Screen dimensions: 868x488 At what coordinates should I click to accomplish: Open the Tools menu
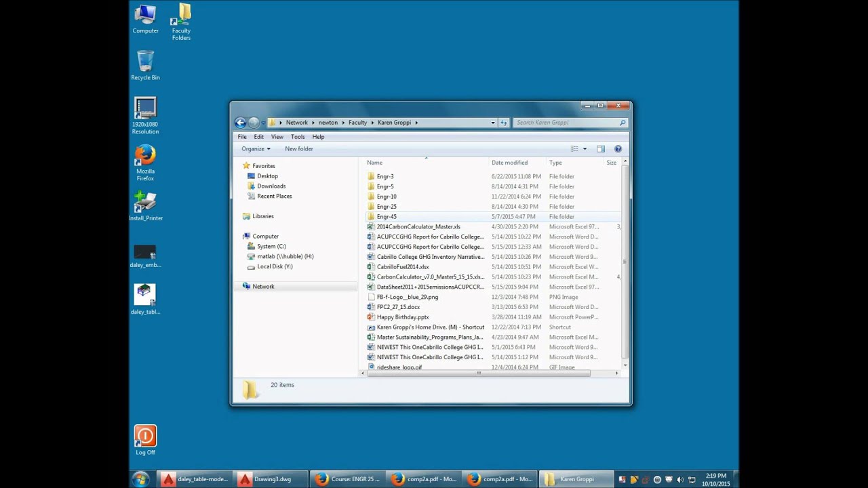(298, 137)
